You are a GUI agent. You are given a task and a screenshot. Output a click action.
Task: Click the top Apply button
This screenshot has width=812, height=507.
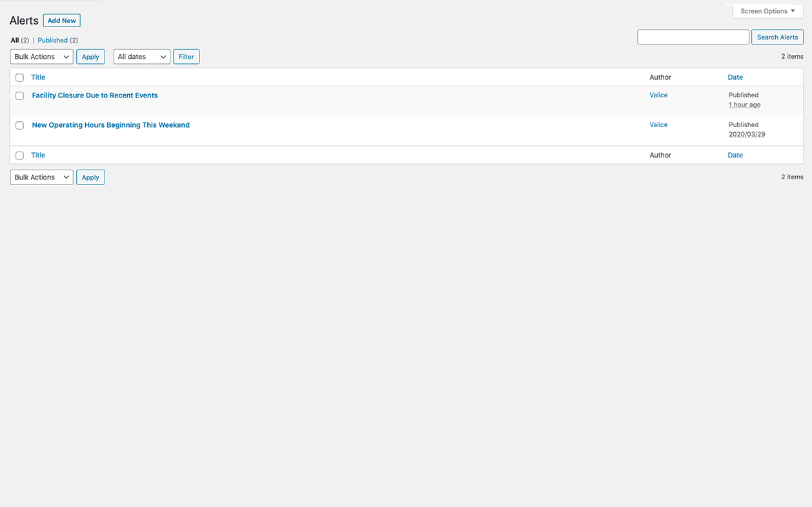pos(90,57)
